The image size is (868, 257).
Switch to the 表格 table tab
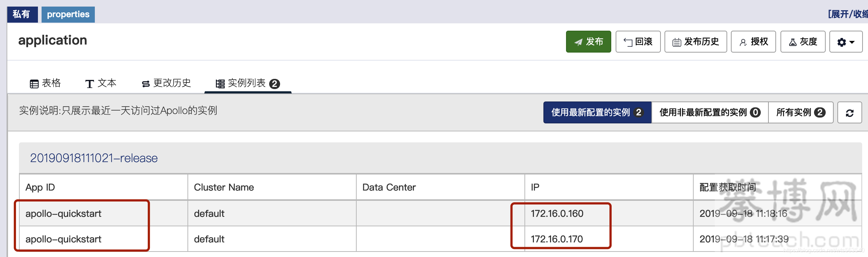point(45,83)
